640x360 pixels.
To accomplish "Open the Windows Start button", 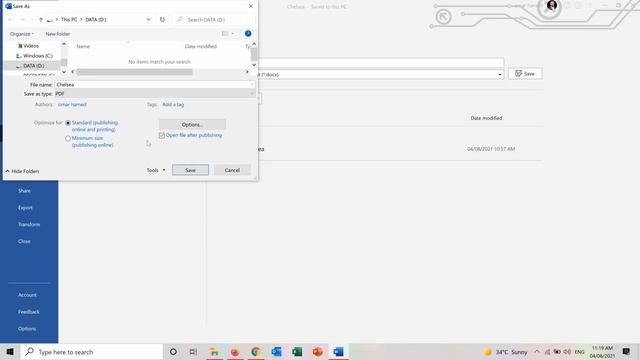I will coord(10,351).
